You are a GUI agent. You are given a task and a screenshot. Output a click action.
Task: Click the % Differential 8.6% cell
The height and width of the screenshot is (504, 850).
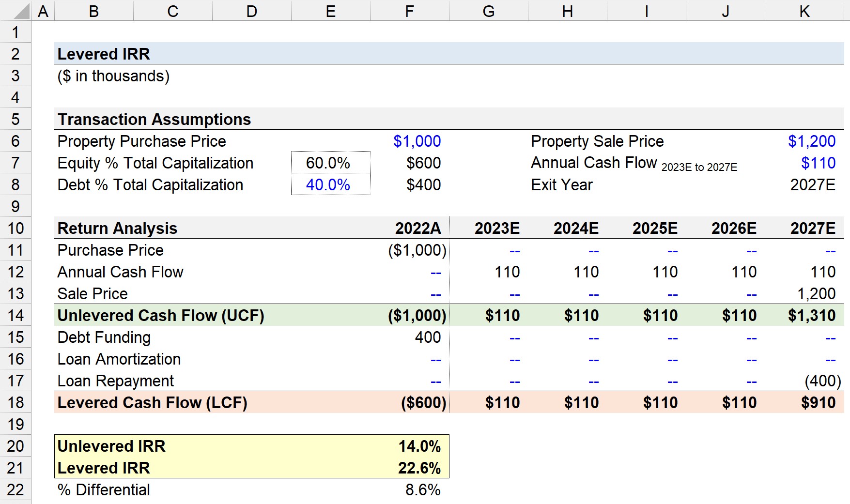410,489
